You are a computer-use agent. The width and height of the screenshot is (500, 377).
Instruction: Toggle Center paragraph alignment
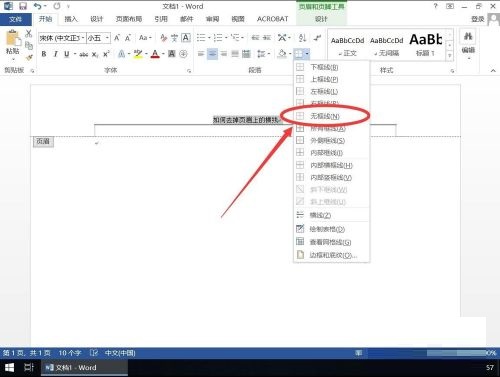point(212,54)
